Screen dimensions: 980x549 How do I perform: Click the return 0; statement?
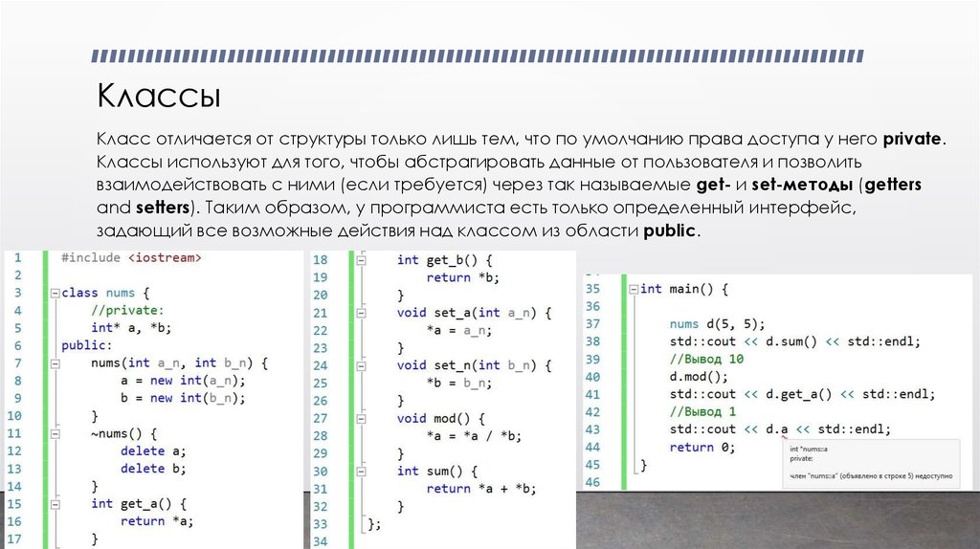[702, 447]
